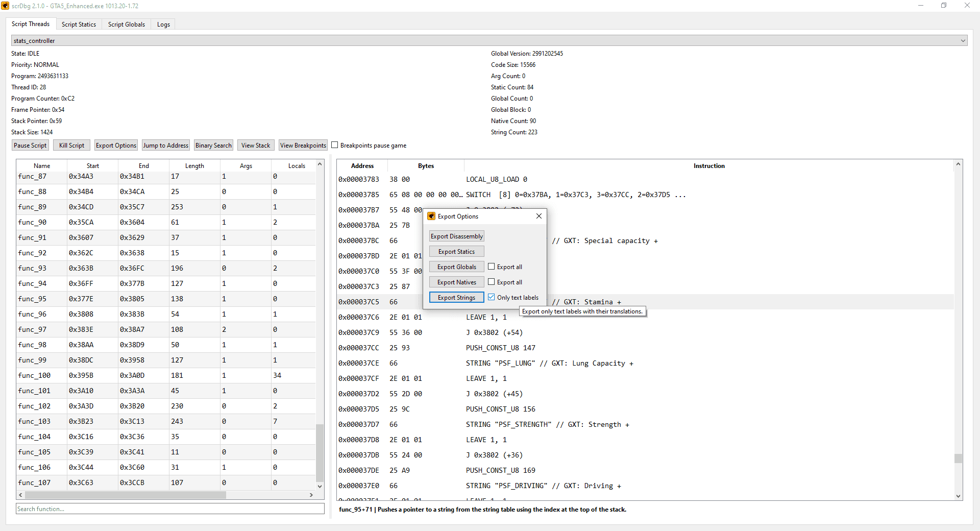Open the Jump to Address dialog

tap(165, 145)
